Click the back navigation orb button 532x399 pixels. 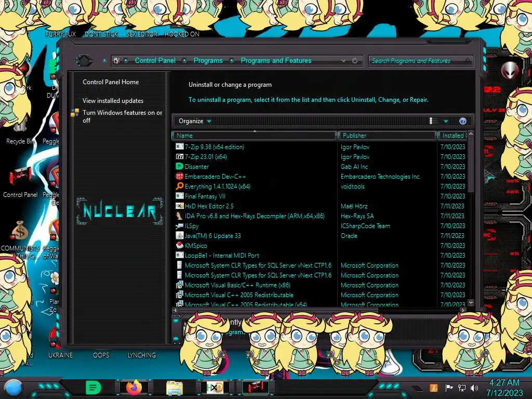[x=84, y=60]
